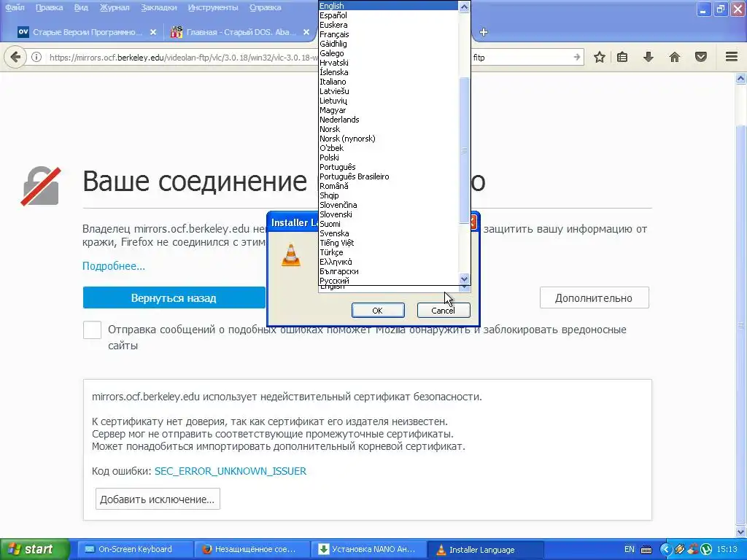Go back using the browser back arrow
Screen dimensions: 747x560
[15, 58]
